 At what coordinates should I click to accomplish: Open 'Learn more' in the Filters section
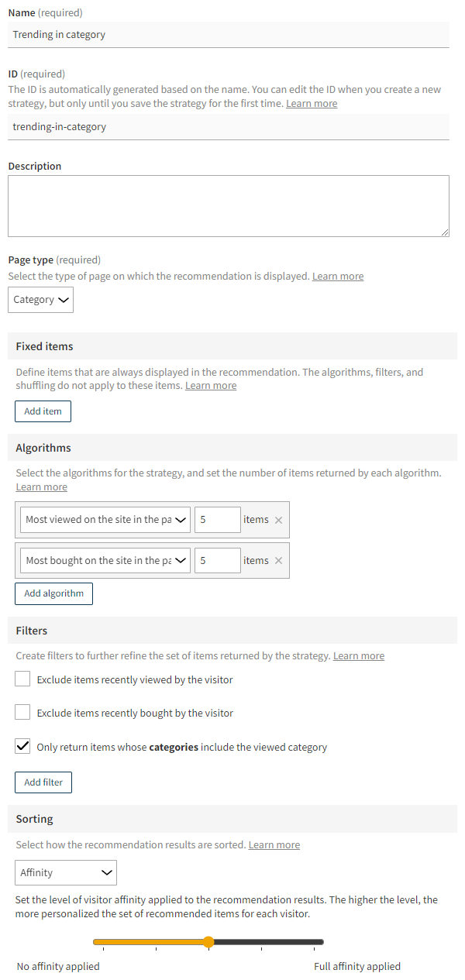click(x=358, y=655)
